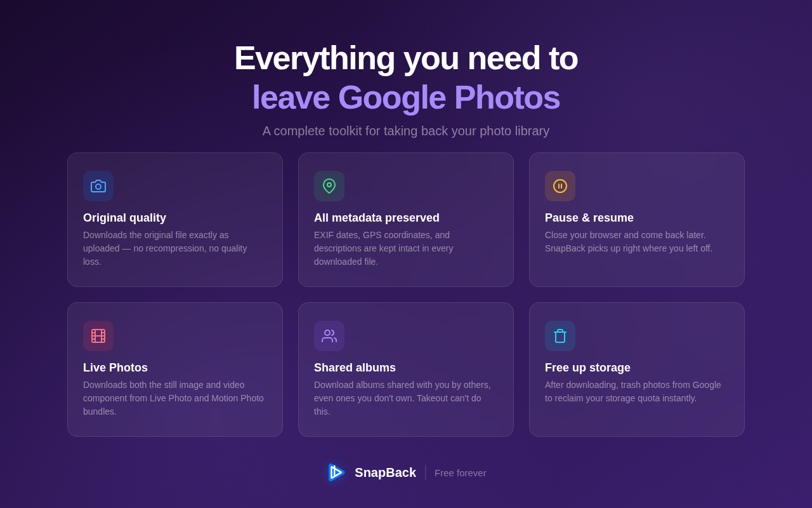Screen dimensions: 812x508
Task: Click the SnapBack play logo icon
Action: coord(336,472)
